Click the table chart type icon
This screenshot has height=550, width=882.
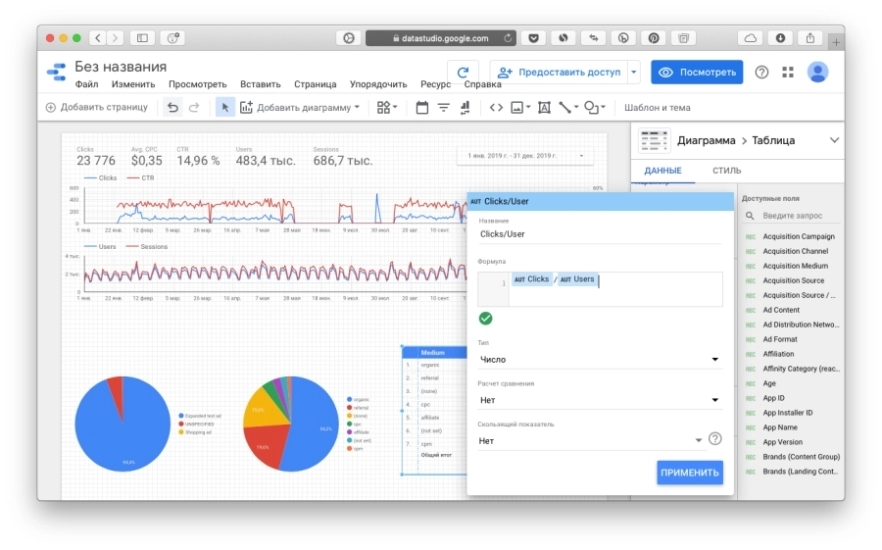tap(653, 141)
